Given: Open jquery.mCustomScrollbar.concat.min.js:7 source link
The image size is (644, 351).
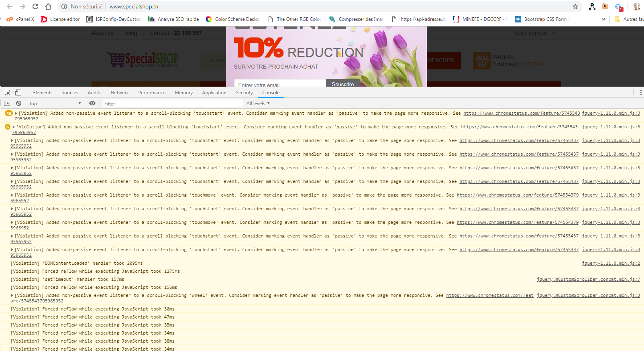Looking at the screenshot, I should (x=588, y=280).
